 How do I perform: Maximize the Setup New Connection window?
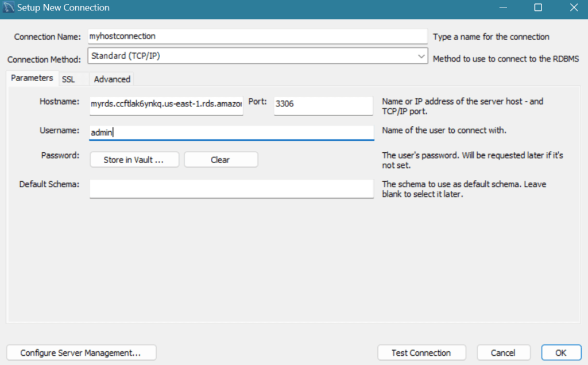[538, 7]
